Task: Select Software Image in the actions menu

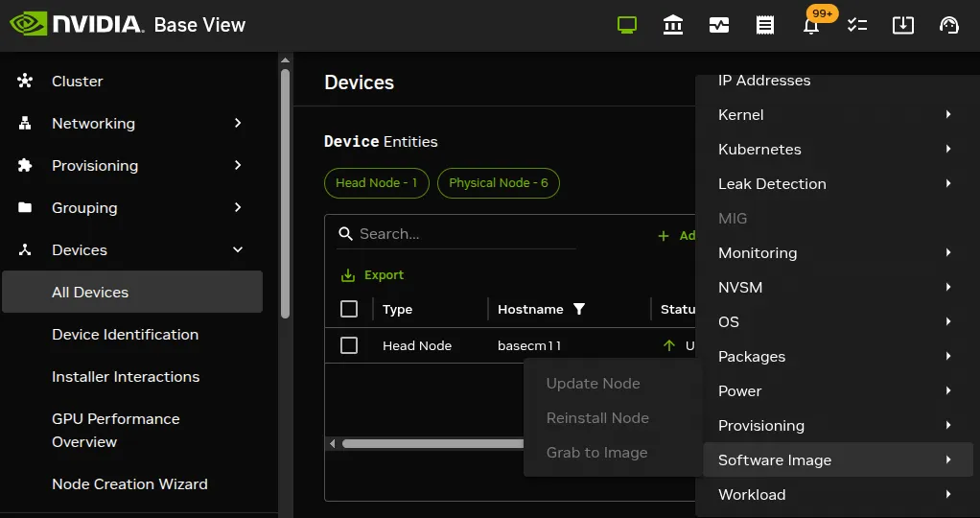Action: click(x=837, y=459)
